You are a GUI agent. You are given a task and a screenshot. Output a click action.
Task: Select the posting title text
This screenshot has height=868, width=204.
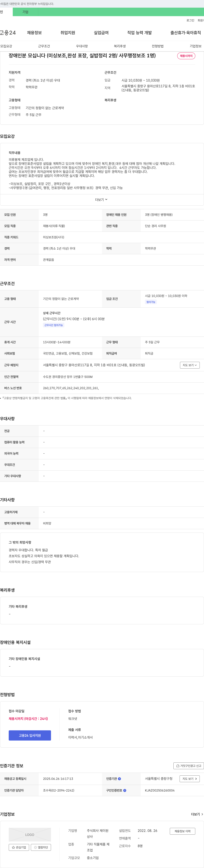[82, 56]
